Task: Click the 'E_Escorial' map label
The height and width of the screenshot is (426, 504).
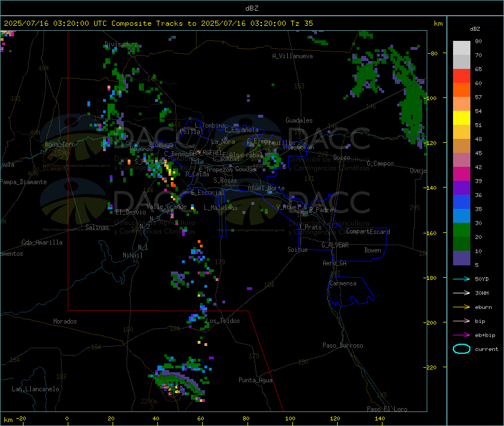Action: coord(207,193)
